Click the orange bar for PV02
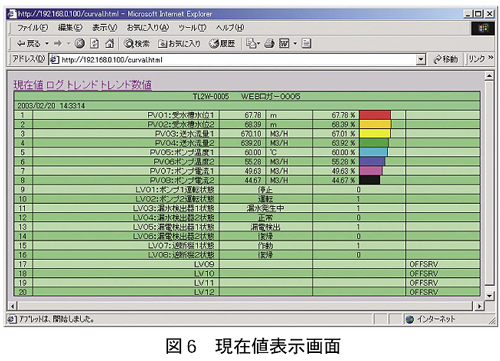 (x=375, y=125)
